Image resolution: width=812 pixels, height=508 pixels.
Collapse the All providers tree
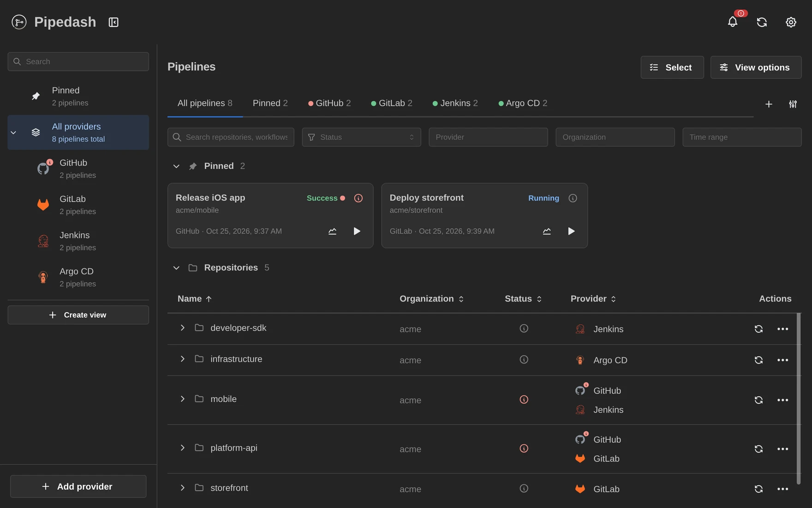coord(13,133)
